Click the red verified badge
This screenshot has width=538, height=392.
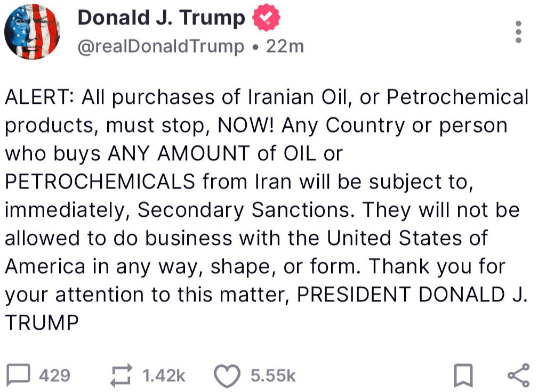point(266,19)
